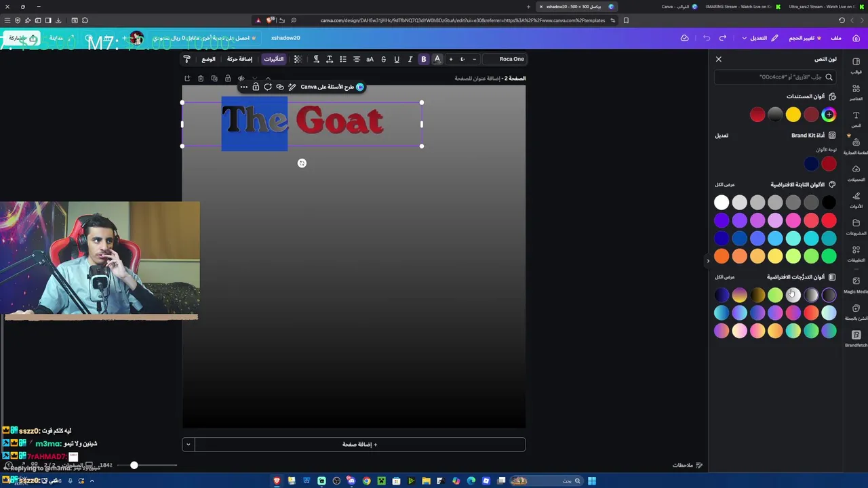Open the Elements (العناصر) sidebar panel
This screenshot has height=488, width=868.
click(x=856, y=92)
